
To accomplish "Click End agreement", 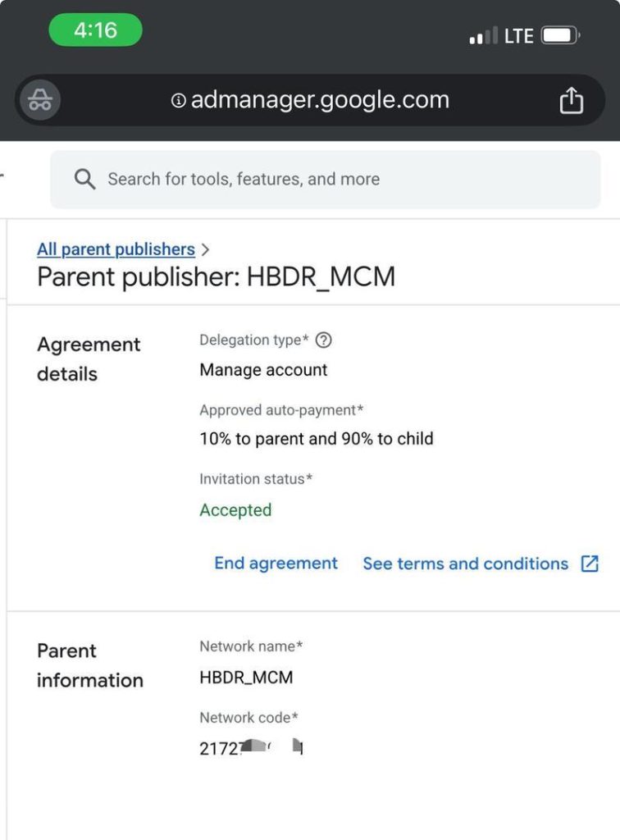I will click(x=276, y=563).
